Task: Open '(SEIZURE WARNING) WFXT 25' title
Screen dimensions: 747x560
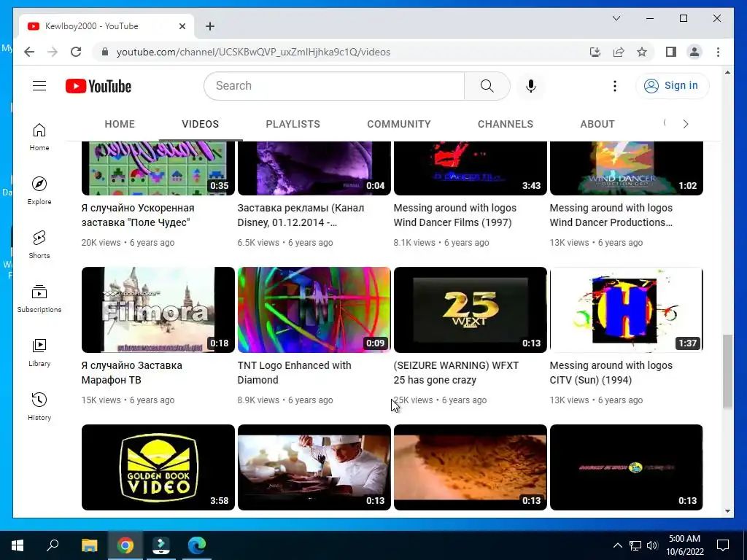Action: click(456, 373)
